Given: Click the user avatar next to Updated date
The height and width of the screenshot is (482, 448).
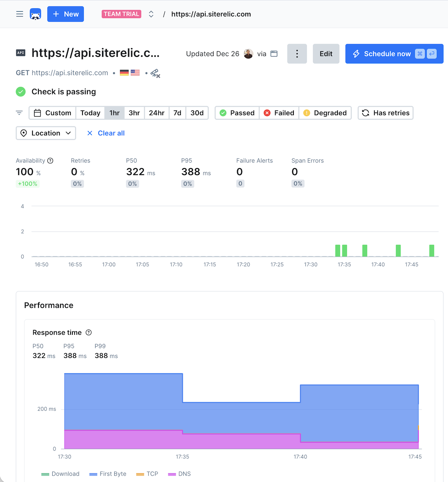Looking at the screenshot, I should (248, 54).
